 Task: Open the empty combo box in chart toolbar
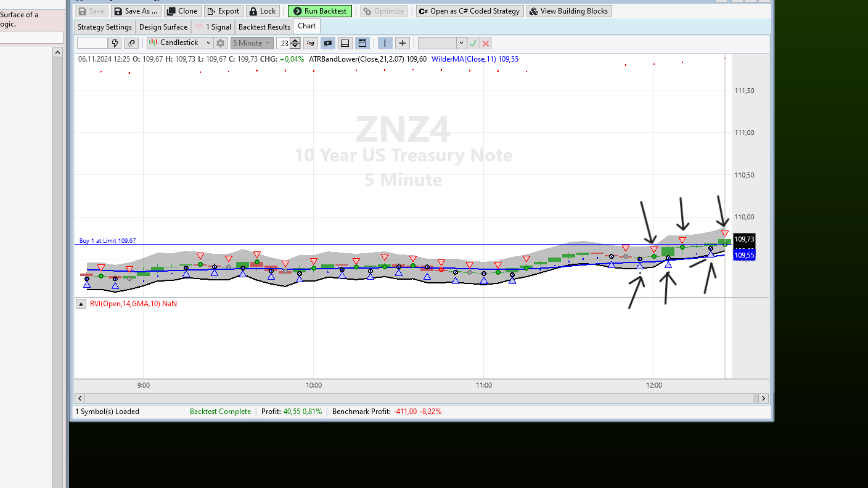point(442,43)
